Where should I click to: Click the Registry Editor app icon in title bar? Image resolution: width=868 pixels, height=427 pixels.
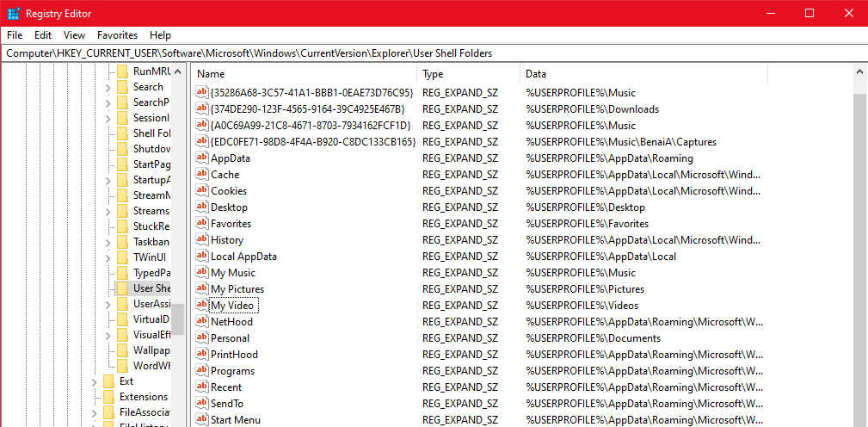14,13
